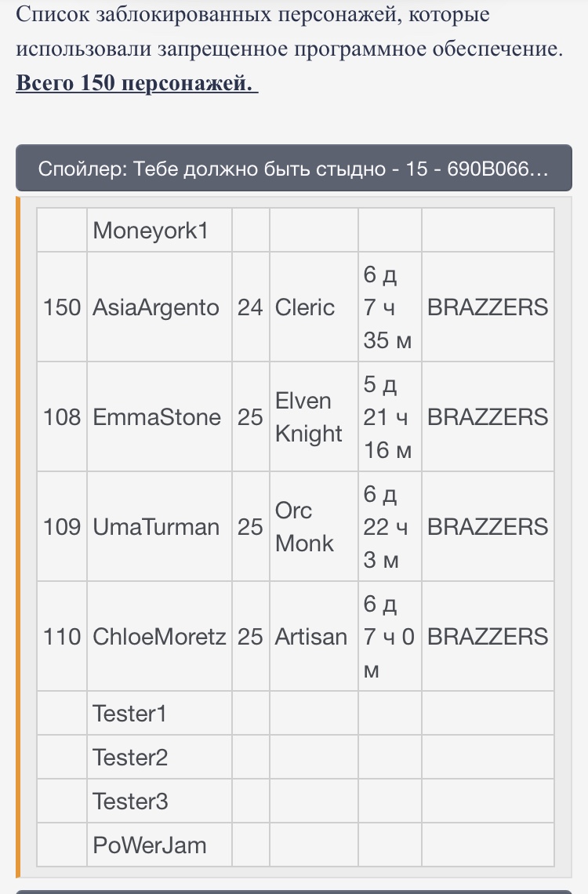The image size is (588, 894).
Task: Click the number 109 cell
Action: [x=62, y=527]
